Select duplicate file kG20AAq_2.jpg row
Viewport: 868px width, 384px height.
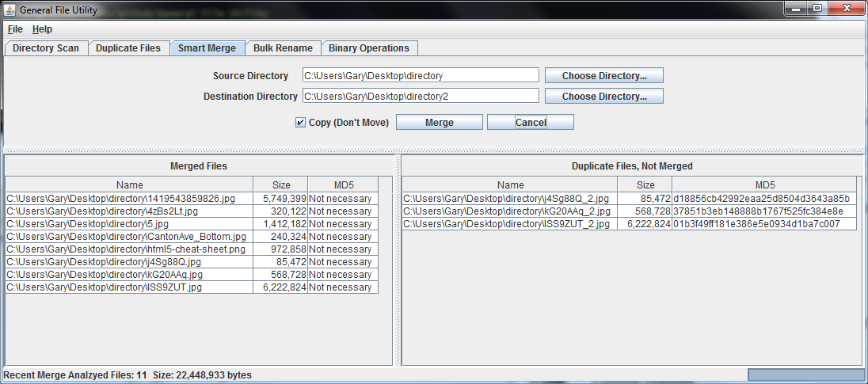[508, 211]
